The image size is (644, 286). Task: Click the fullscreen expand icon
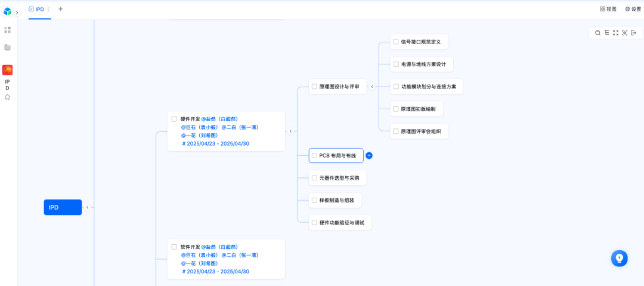coord(615,33)
